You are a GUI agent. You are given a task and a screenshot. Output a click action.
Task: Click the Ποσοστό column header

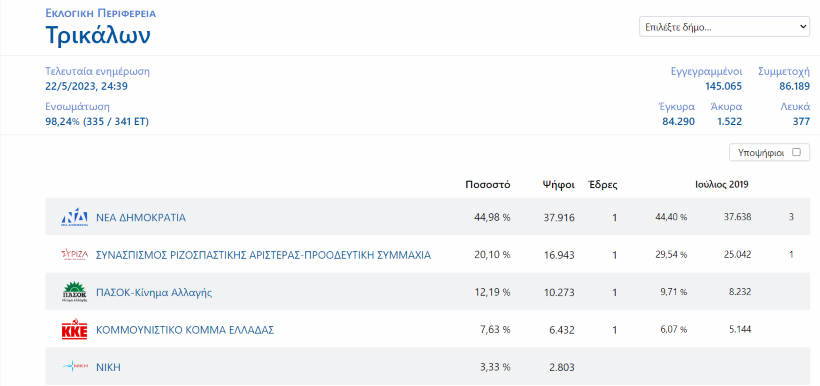[488, 185]
